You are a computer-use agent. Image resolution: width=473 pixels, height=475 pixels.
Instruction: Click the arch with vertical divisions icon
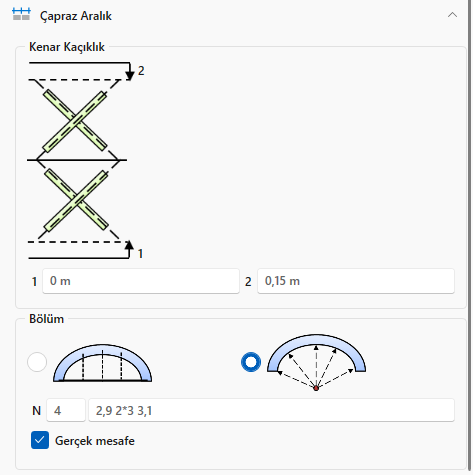pos(103,363)
